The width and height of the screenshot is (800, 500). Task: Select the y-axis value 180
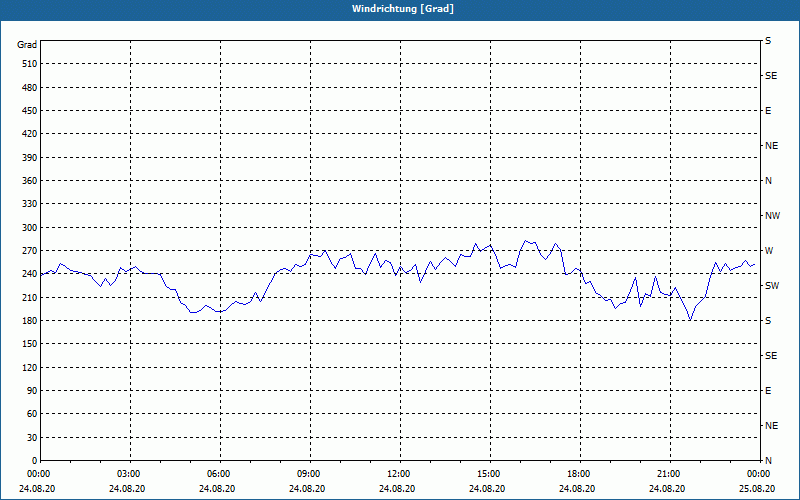click(30, 321)
